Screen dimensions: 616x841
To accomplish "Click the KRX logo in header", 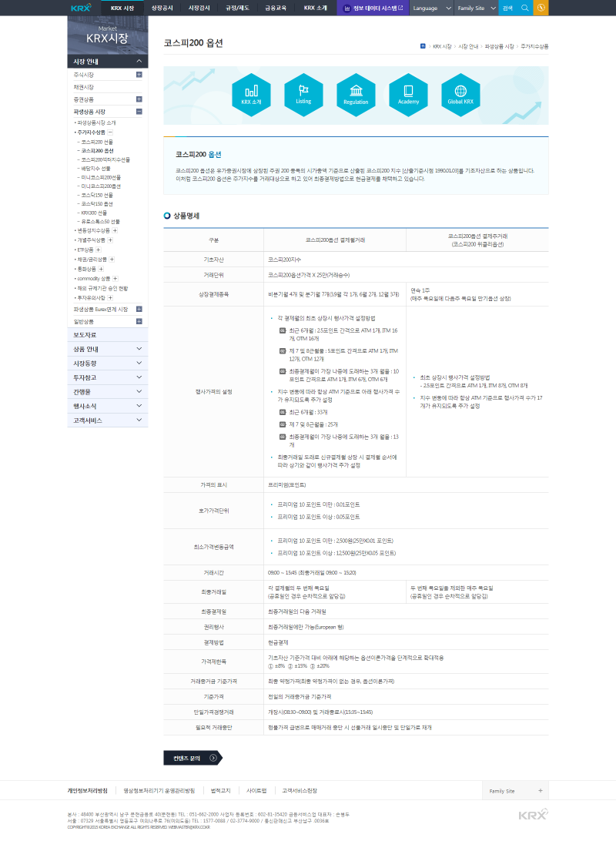I will [81, 8].
